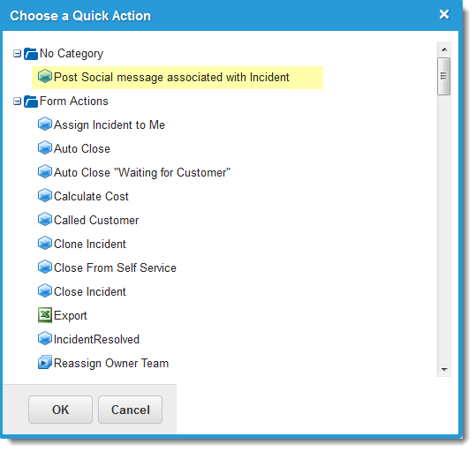Collapse the No Category tree node

(x=17, y=54)
